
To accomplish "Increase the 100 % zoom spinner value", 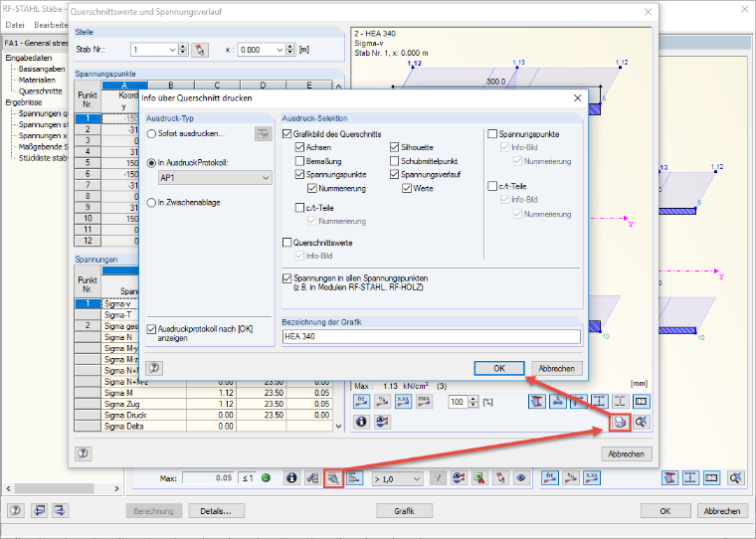I will click(x=473, y=399).
